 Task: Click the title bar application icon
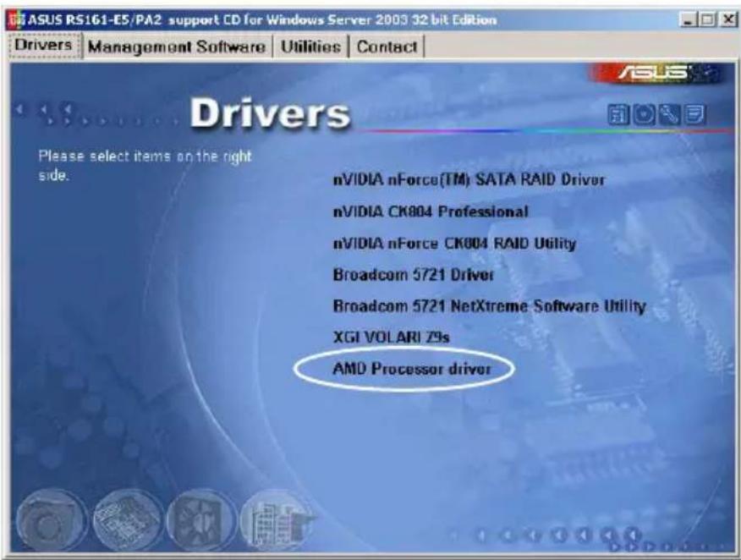pyautogui.click(x=18, y=19)
